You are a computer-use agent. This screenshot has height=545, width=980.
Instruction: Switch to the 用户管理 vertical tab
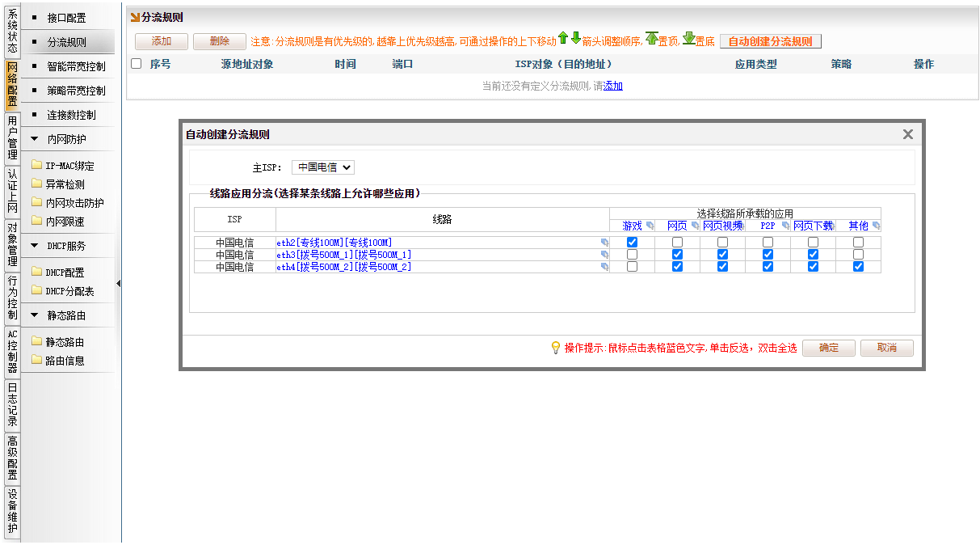(12, 137)
